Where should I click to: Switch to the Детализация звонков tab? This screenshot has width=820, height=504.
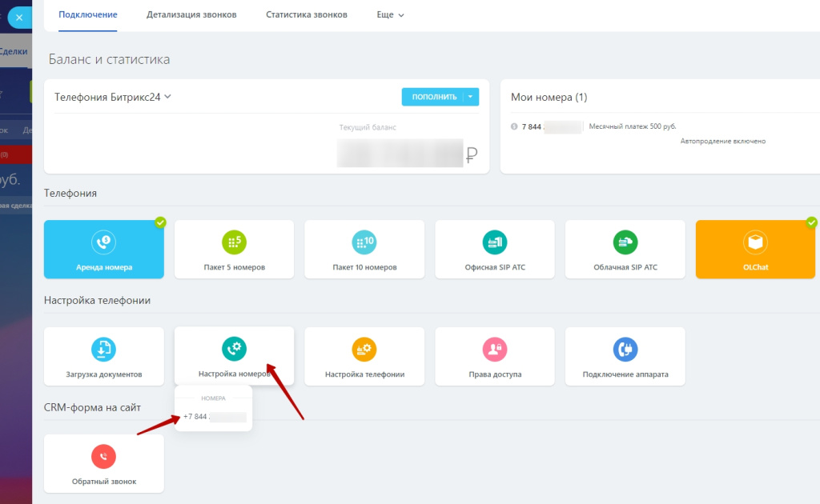pyautogui.click(x=191, y=14)
